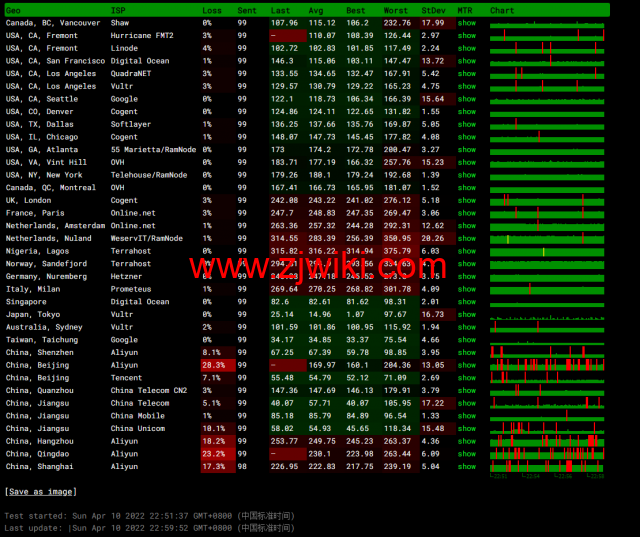
Task: Click the StDev column header
Action: pyautogui.click(x=433, y=11)
